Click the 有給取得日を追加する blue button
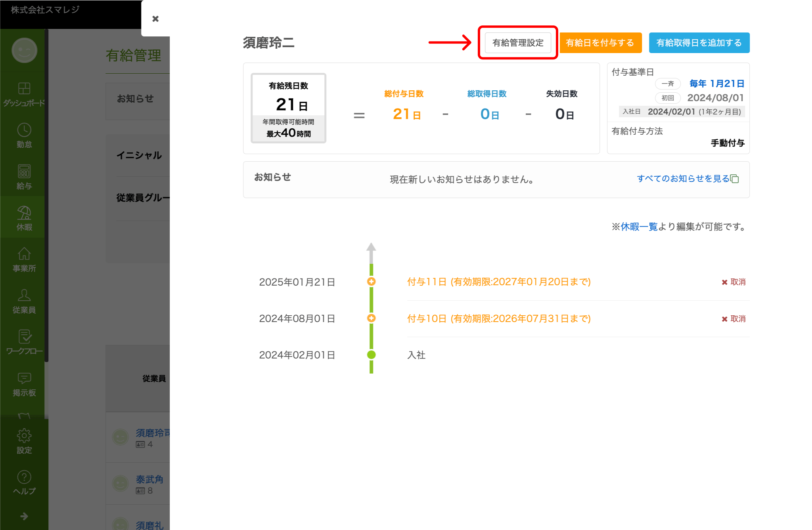The width and height of the screenshot is (812, 530). 699,43
